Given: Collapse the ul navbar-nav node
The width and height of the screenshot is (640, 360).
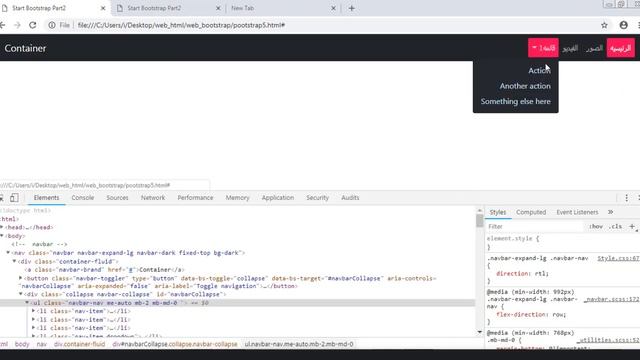Looking at the screenshot, I should click(27, 302).
